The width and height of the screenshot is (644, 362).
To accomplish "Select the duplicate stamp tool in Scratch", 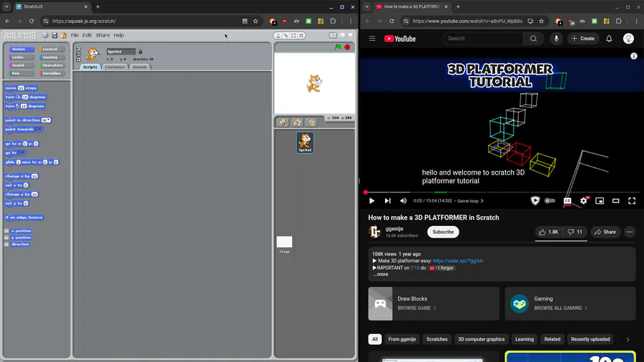I will coord(278,36).
